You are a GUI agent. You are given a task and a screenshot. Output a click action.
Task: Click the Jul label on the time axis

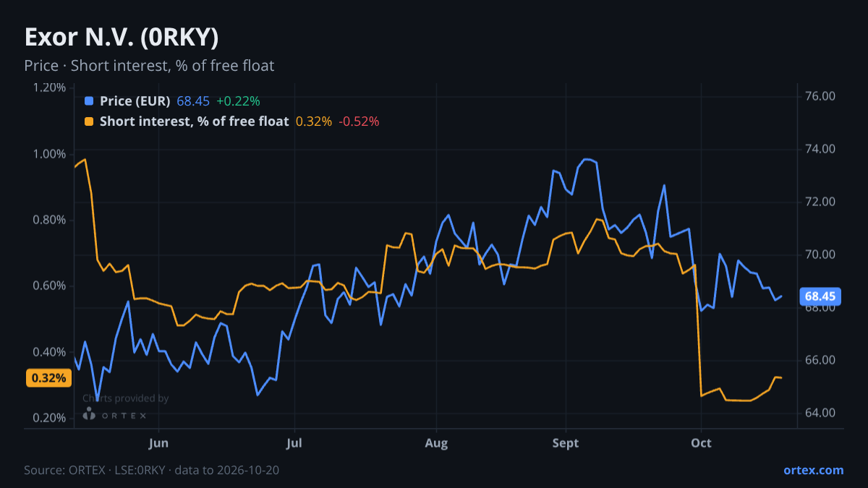[294, 443]
